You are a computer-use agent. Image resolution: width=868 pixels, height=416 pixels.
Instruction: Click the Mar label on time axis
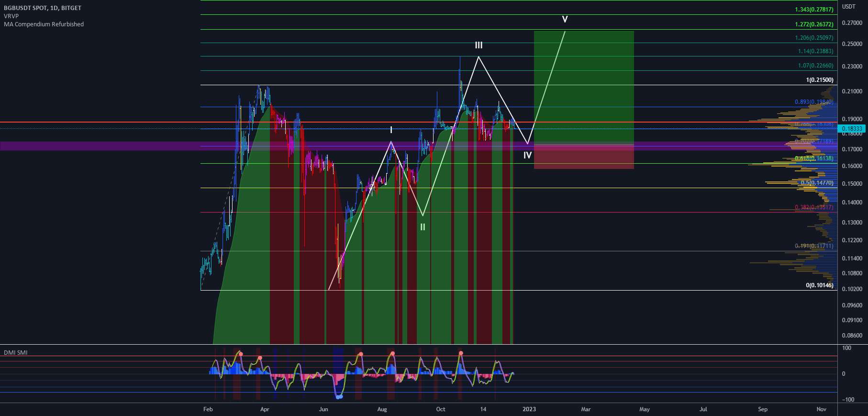click(x=586, y=409)
